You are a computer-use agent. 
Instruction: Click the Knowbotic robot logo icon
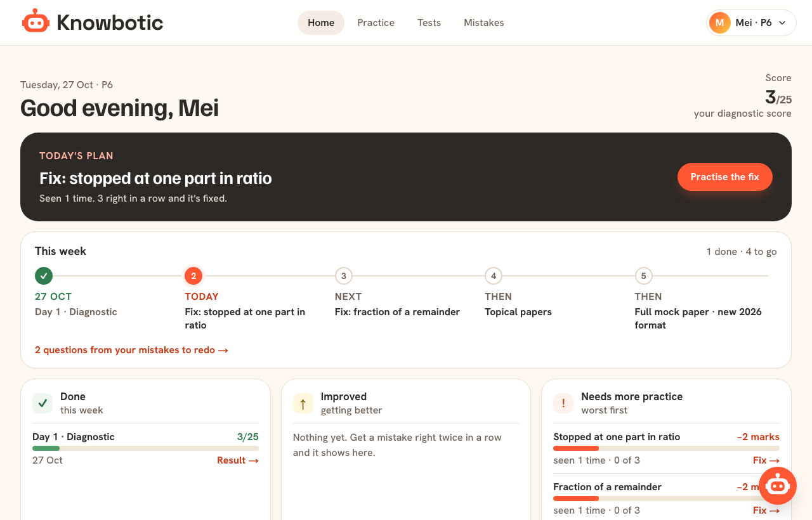[x=36, y=22]
